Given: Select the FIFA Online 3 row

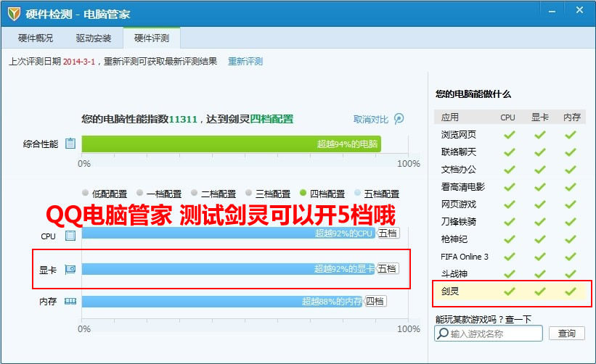Looking at the screenshot, I should pyautogui.click(x=510, y=257).
